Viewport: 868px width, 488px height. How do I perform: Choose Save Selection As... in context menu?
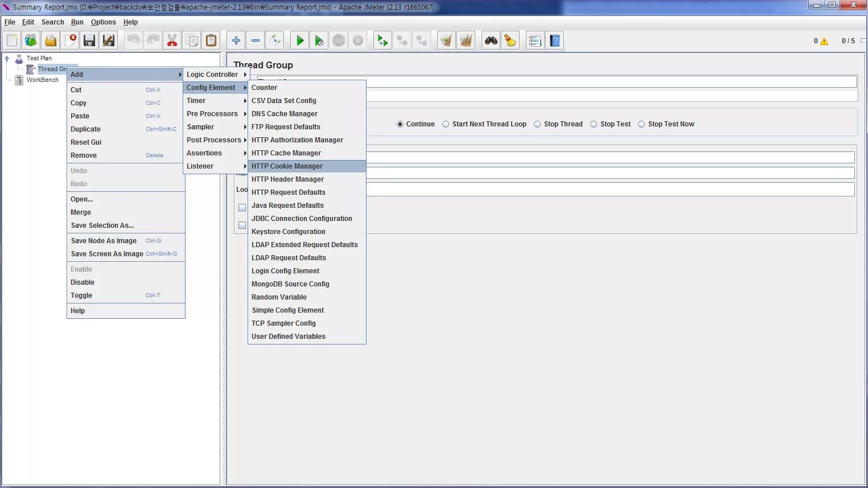[x=126, y=225]
